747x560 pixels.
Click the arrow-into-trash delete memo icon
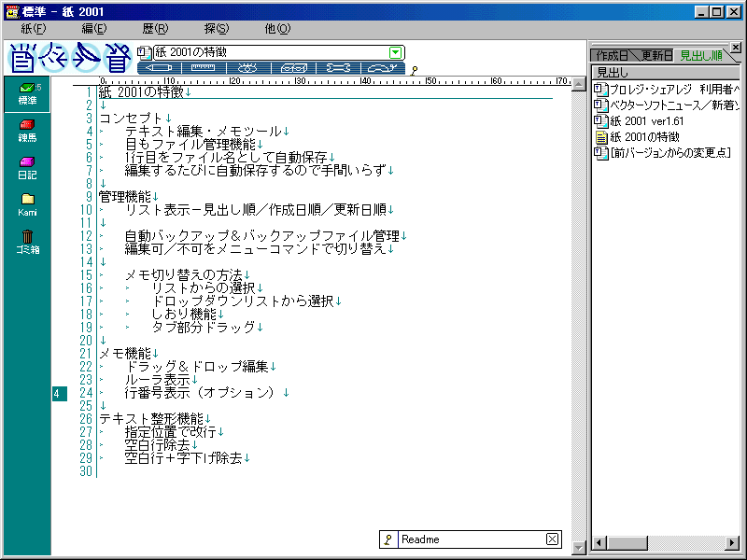tap(118, 58)
